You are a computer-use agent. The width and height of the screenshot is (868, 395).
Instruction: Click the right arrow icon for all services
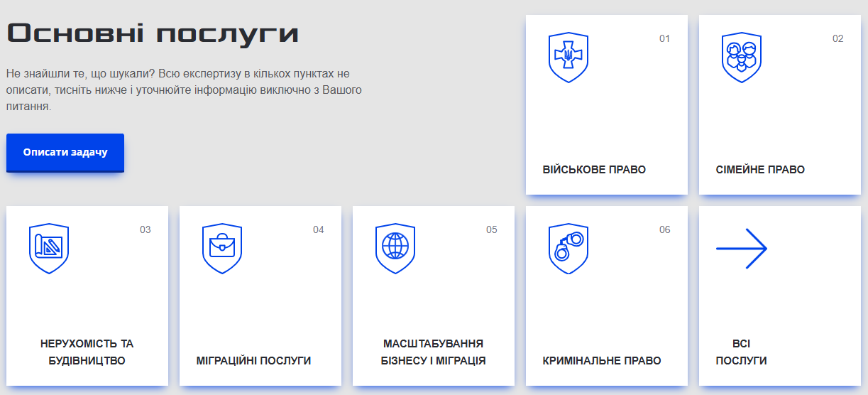[x=742, y=249]
